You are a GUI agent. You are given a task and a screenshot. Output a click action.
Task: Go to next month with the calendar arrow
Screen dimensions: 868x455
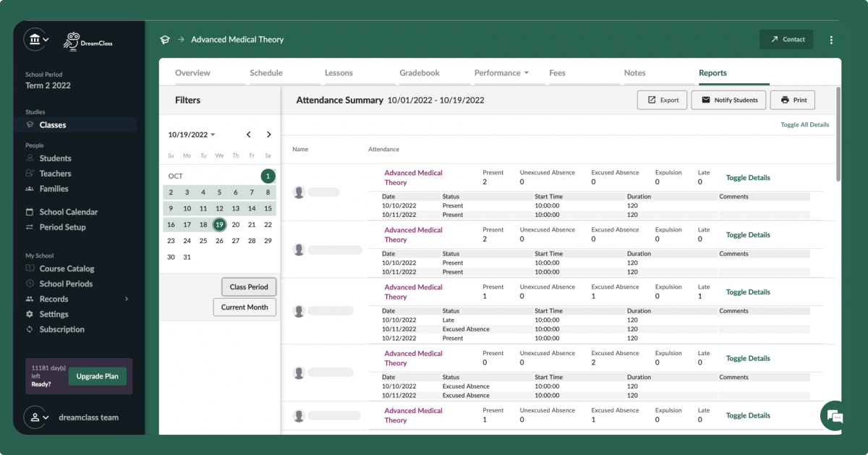tap(268, 134)
